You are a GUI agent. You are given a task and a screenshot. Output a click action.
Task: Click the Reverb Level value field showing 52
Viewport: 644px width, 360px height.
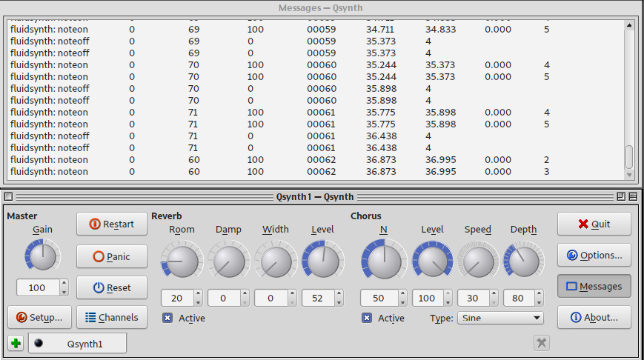(318, 298)
